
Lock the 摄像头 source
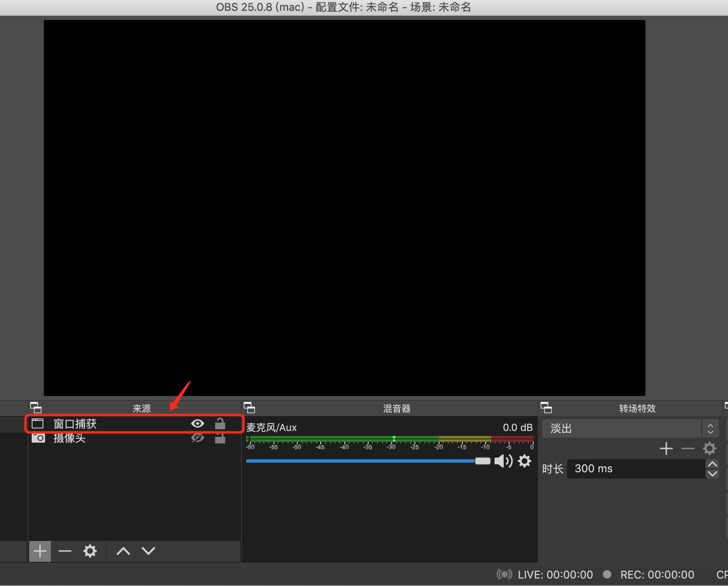[x=220, y=438]
